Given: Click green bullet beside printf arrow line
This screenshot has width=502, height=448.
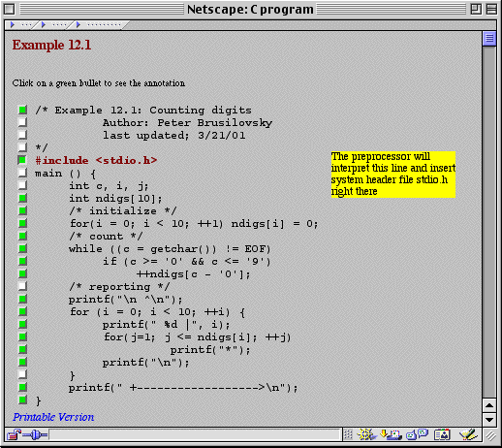Looking at the screenshot, I should [22, 387].
